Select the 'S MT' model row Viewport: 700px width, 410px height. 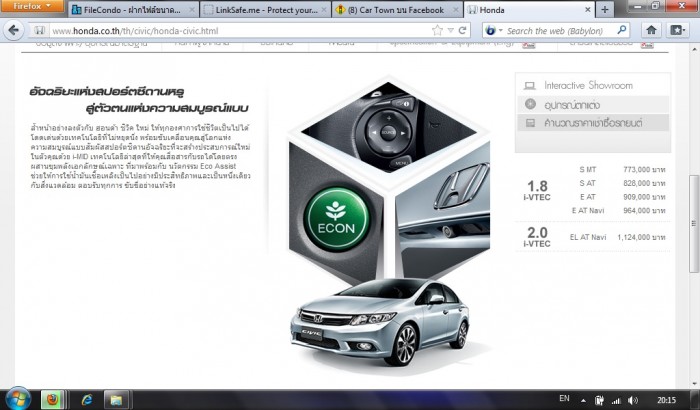(x=622, y=170)
